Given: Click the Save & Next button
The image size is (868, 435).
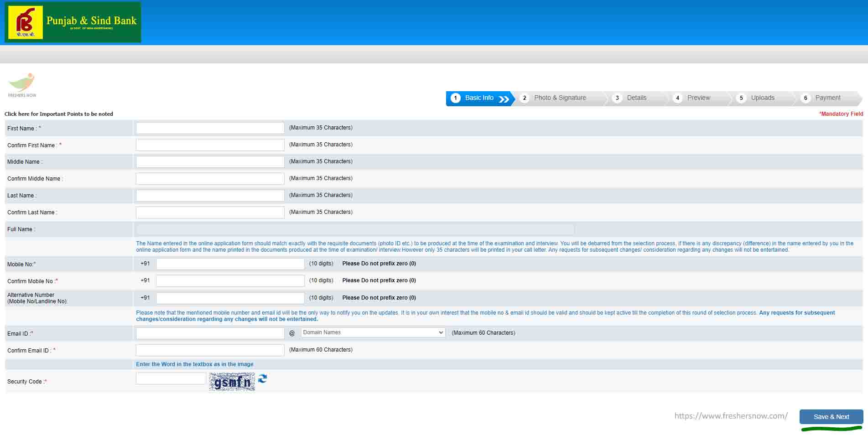Looking at the screenshot, I should click(831, 417).
